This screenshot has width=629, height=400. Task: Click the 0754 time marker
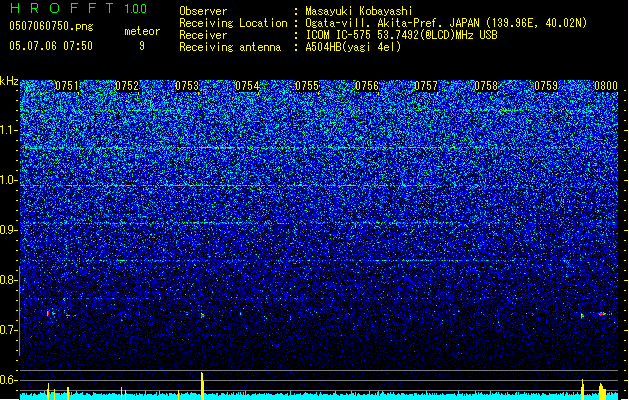click(x=247, y=86)
